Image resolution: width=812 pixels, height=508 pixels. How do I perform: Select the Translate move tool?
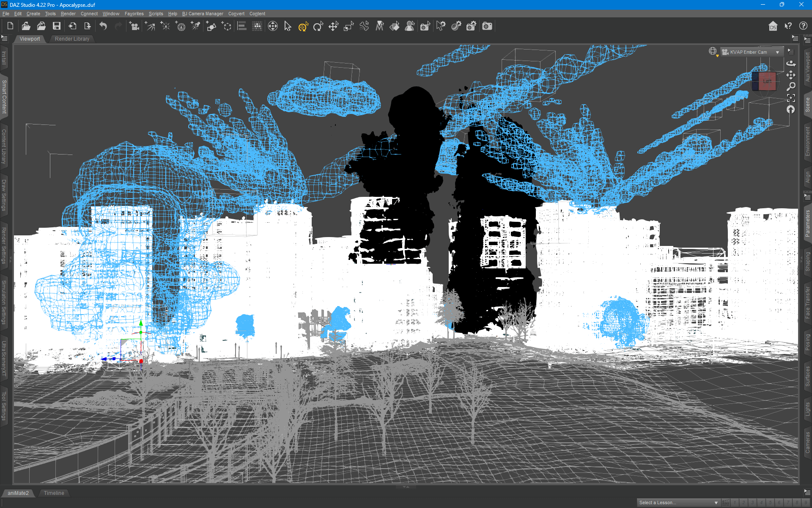click(333, 26)
